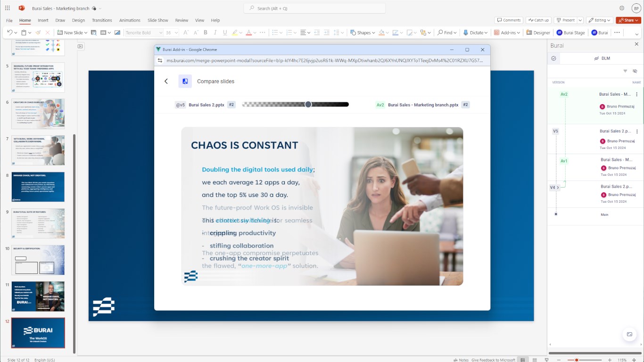Click the Catch up button
The width and height of the screenshot is (644, 362).
tap(538, 20)
